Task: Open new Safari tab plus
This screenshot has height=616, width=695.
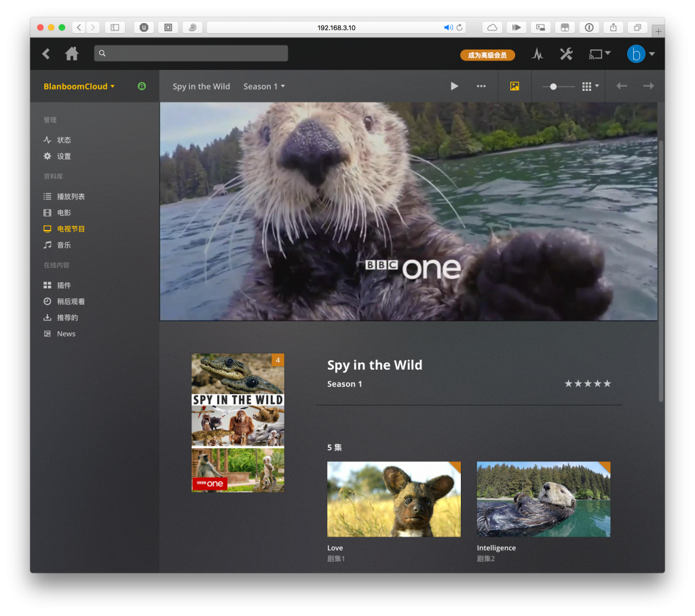Action: [658, 31]
